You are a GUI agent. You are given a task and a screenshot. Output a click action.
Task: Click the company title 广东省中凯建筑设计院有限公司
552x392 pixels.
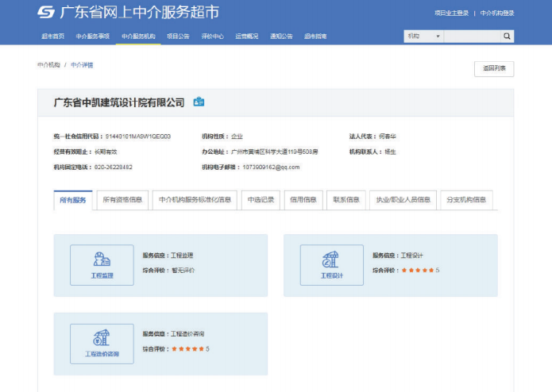click(x=119, y=102)
